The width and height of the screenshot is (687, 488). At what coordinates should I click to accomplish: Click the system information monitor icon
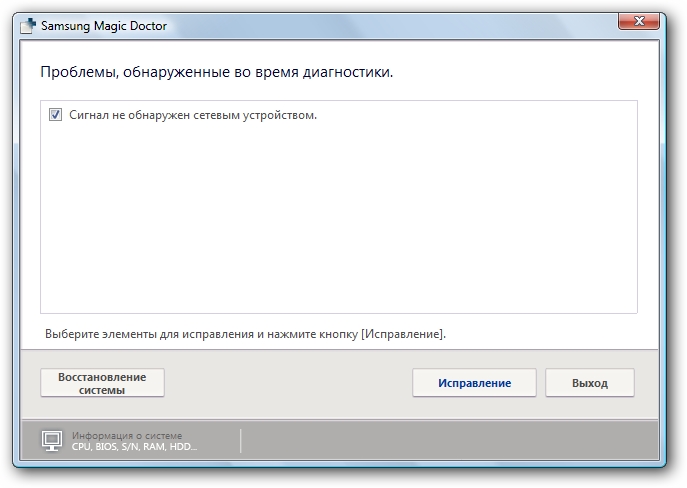52,441
